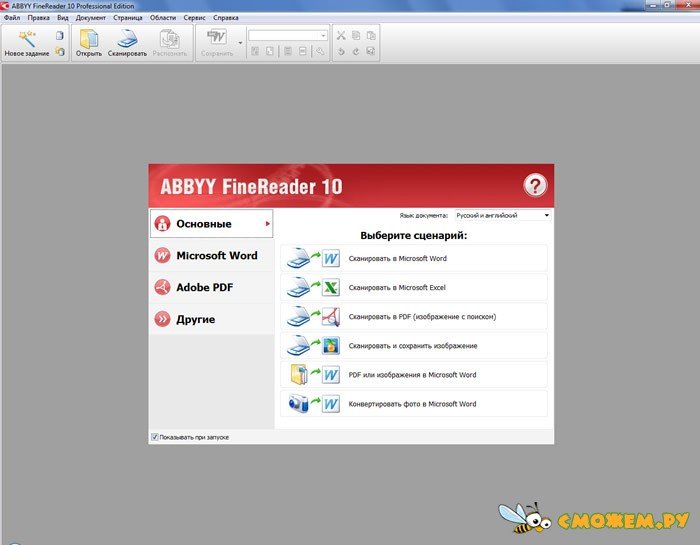Switch to the Microsoft Word tab
The width and height of the screenshot is (700, 545).
[x=214, y=256]
